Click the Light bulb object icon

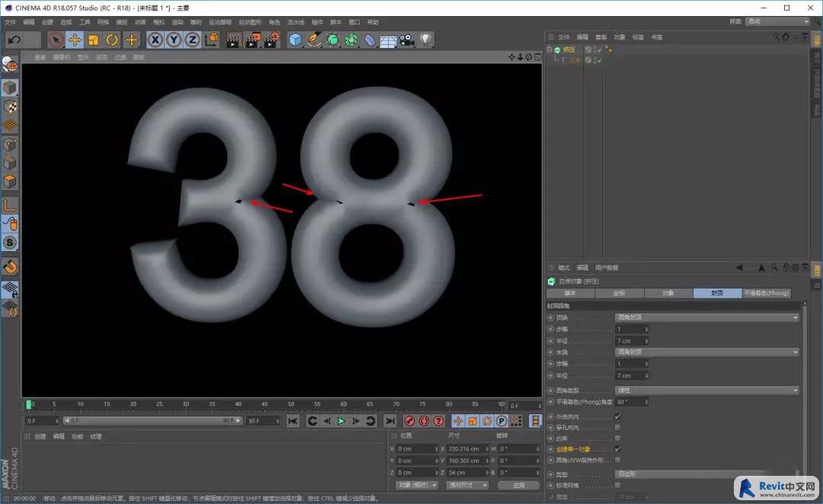[x=426, y=40]
